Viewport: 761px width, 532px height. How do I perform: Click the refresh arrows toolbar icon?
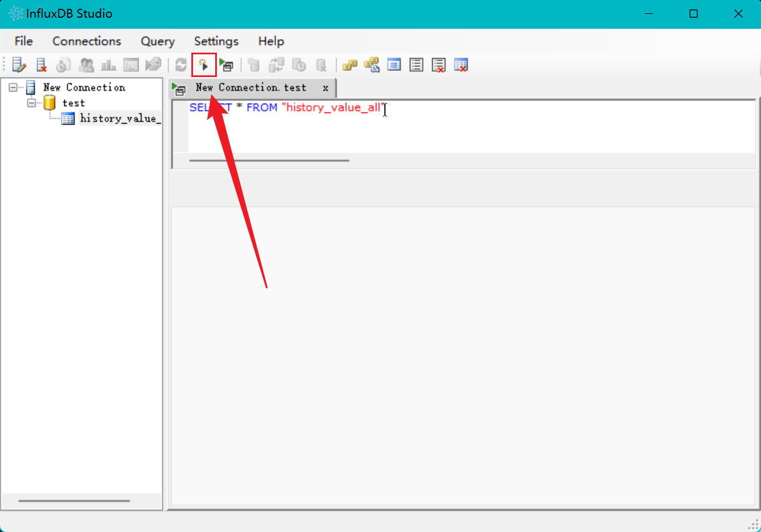181,65
